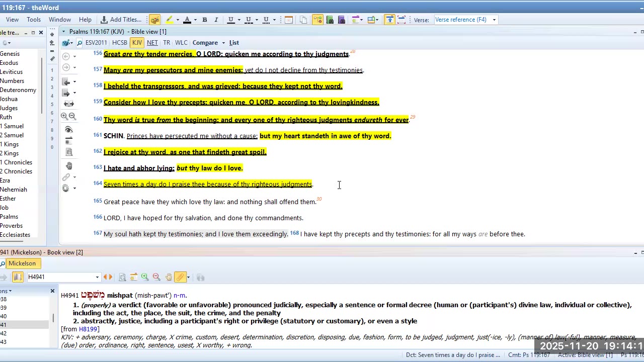The width and height of the screenshot is (644, 362).
Task: Switch to the ESV2011 Bible tab
Action: tap(96, 43)
